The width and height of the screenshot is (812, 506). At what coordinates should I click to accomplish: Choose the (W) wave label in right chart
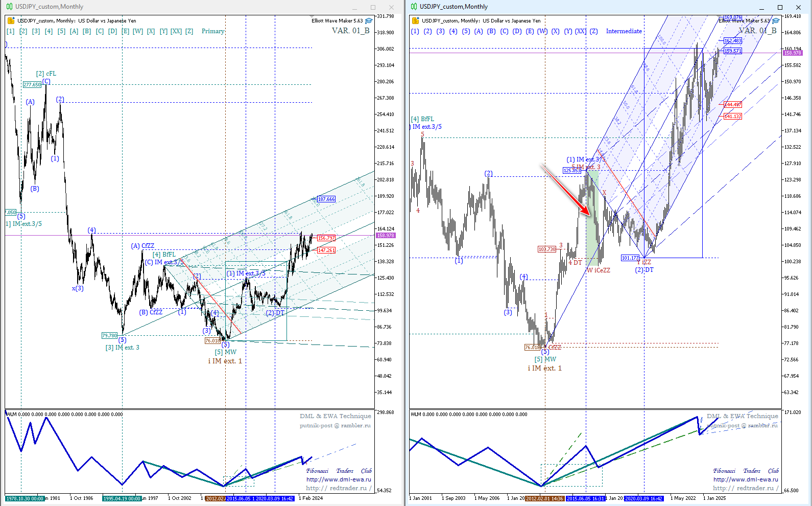[x=542, y=31]
